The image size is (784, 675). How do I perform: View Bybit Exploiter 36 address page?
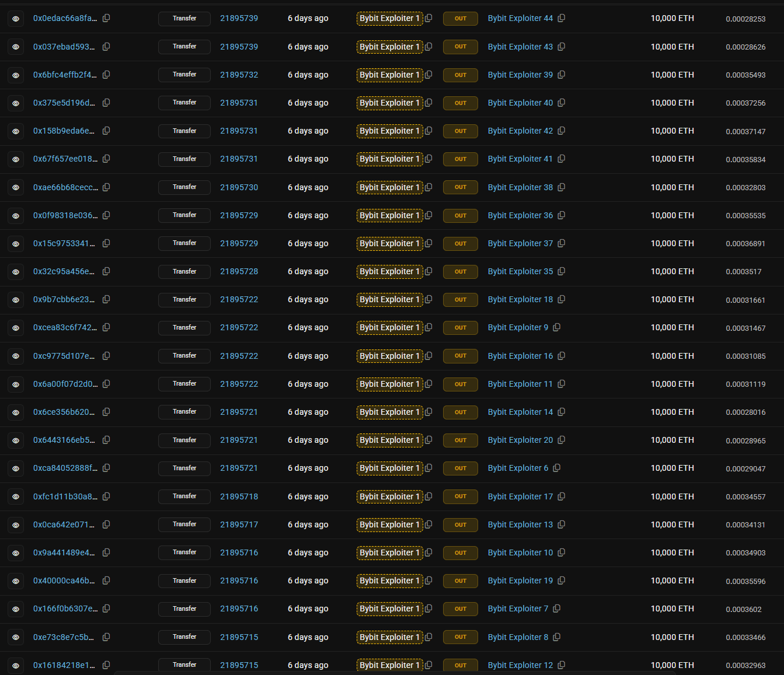(520, 215)
